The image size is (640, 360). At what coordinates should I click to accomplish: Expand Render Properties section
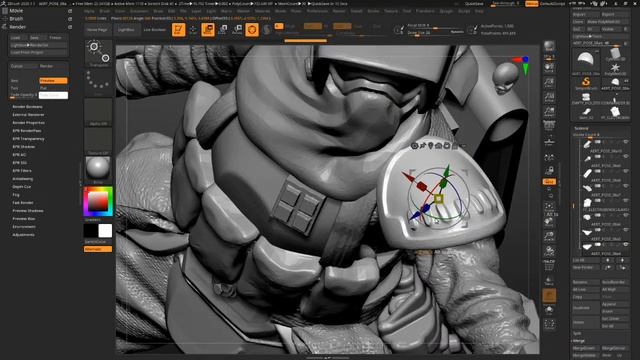coord(28,123)
